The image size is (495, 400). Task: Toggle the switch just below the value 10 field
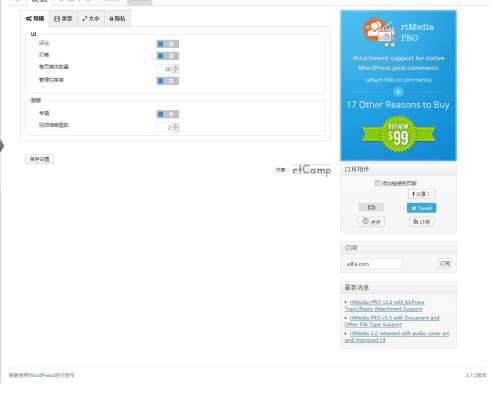(168, 81)
